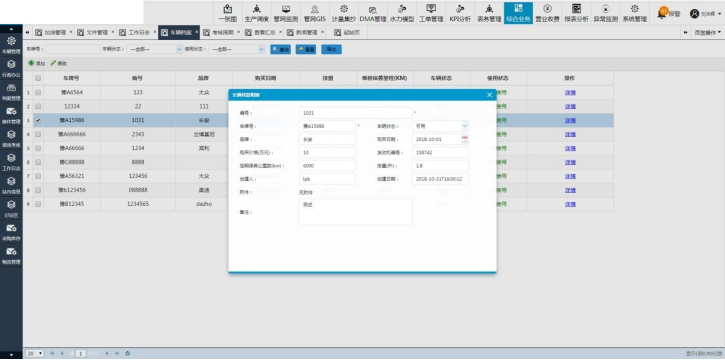Image resolution: width=725 pixels, height=360 pixels.
Task: Check the row for plate 豫A666666
Action: pyautogui.click(x=38, y=134)
